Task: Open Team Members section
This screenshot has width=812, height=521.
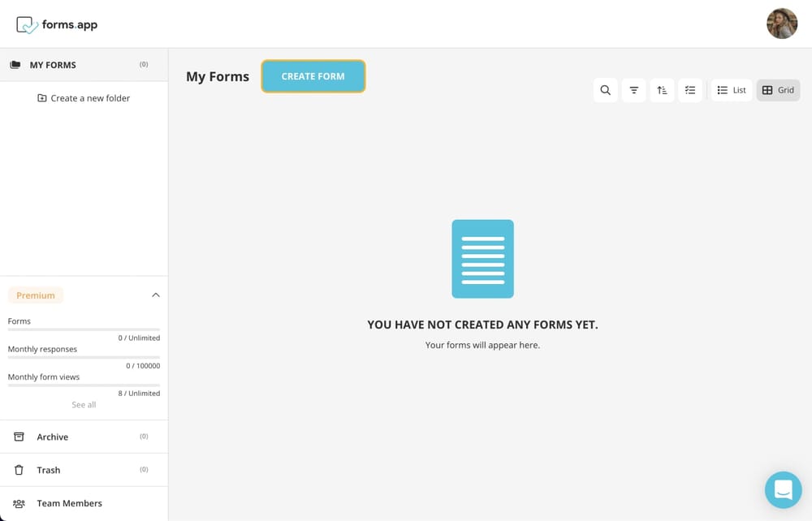Action: coord(69,503)
